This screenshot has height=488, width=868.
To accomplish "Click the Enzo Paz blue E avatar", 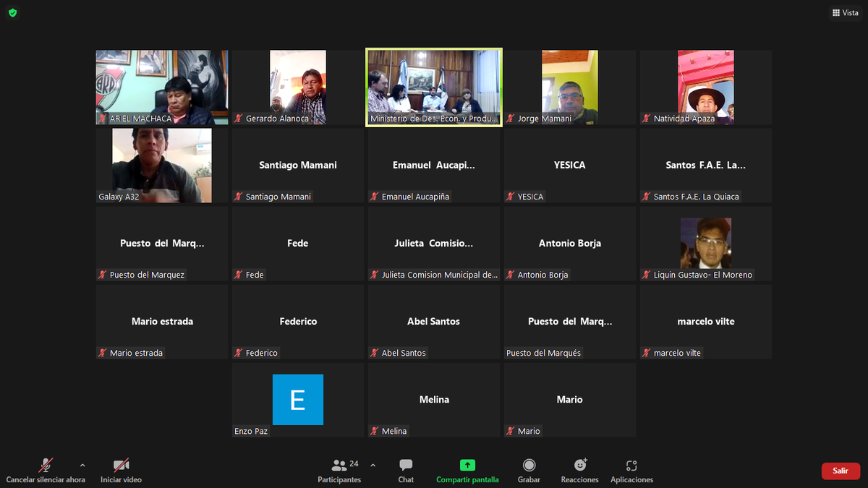I will point(298,399).
